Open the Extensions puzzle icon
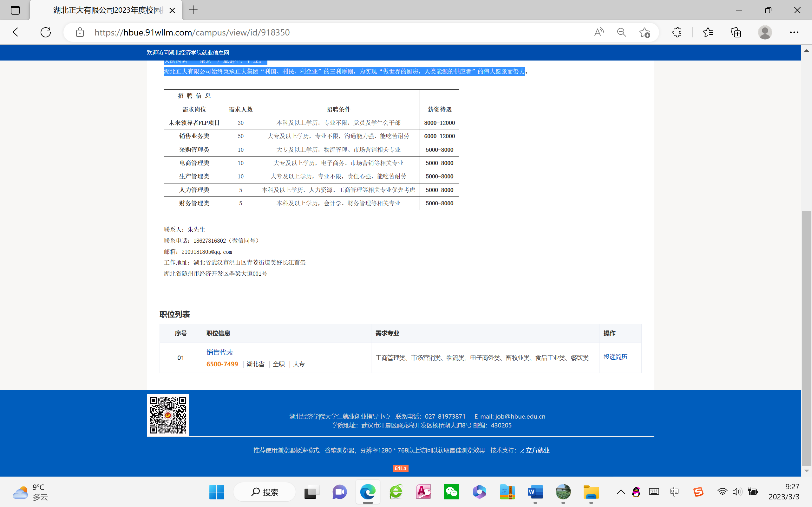This screenshot has width=812, height=507. tap(677, 32)
